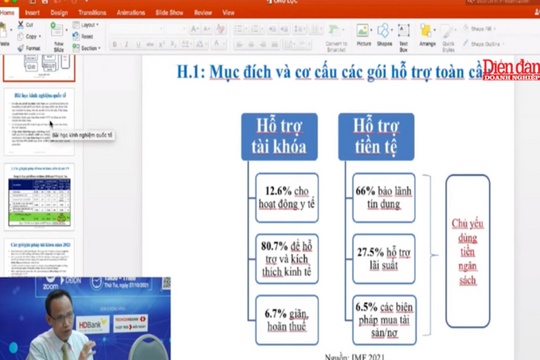Open the Slide Show tab

pos(169,13)
